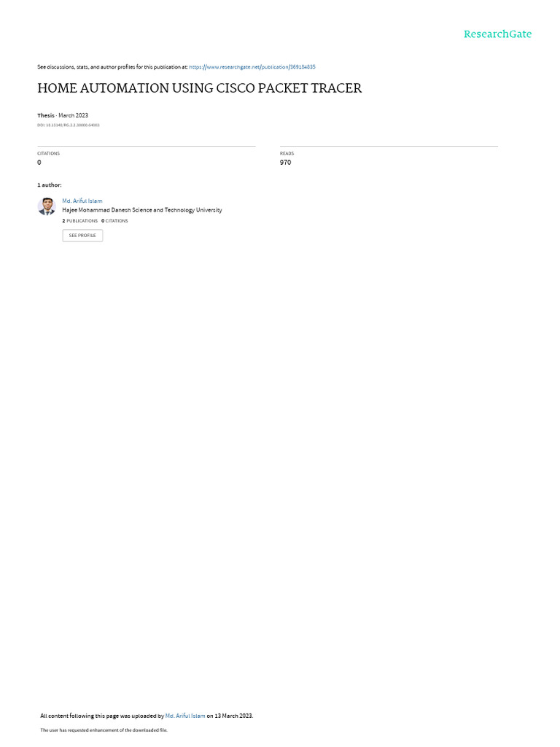Click the ResearchGate logo
Image resolution: width=560 pixels, height=747 pixels.
(x=497, y=34)
